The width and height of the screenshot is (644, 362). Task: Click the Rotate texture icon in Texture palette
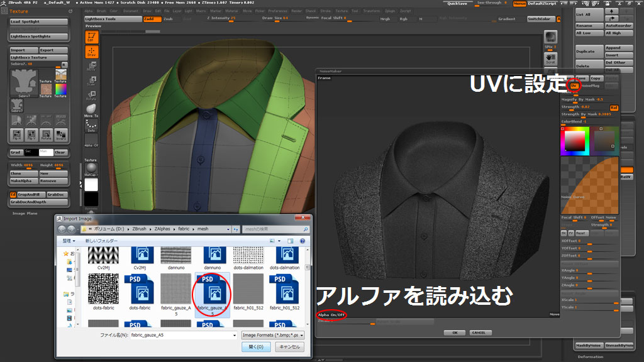click(46, 134)
